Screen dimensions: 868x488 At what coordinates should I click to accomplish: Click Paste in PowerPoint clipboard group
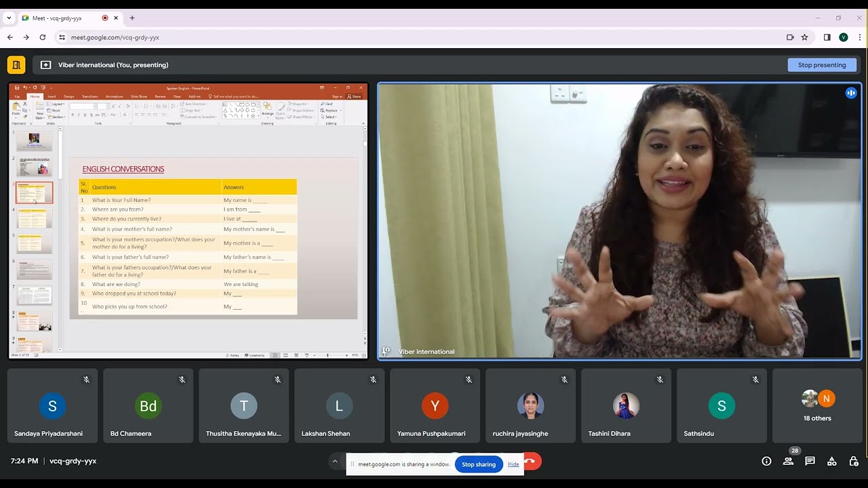[x=16, y=109]
